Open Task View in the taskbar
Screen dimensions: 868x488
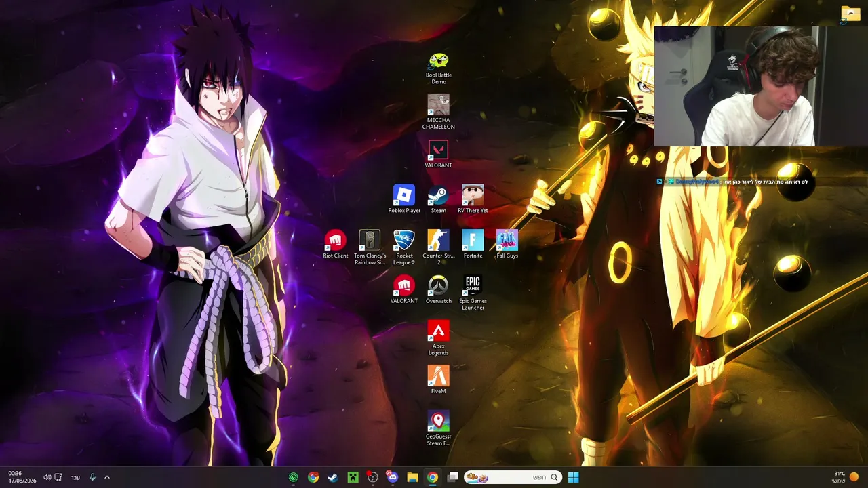click(453, 477)
